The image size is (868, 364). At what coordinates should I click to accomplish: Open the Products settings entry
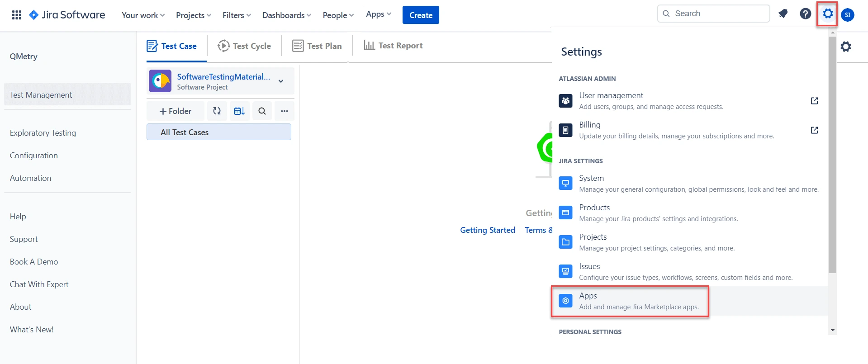pos(689,213)
